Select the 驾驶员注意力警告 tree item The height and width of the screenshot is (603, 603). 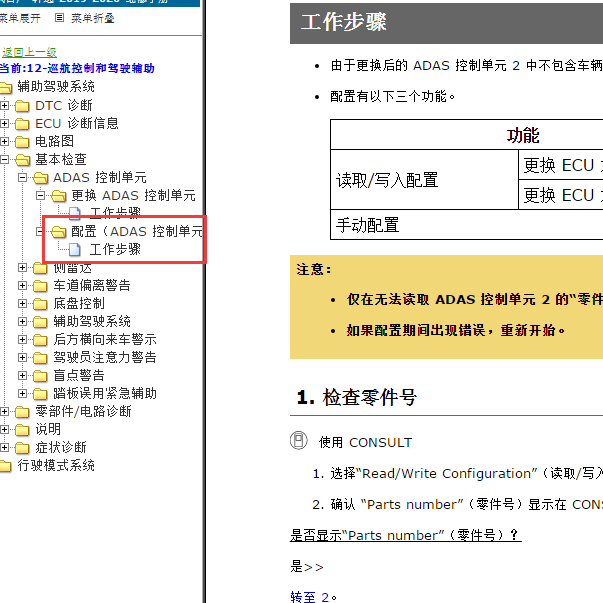104,357
